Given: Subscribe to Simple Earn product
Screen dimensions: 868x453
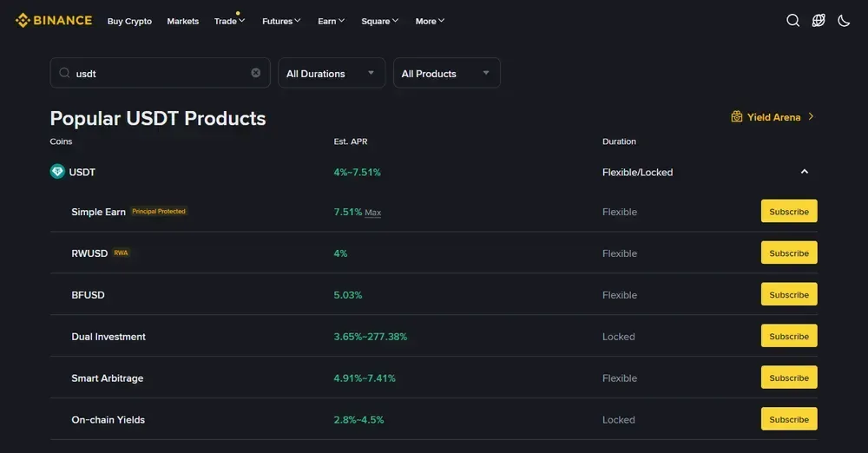Looking at the screenshot, I should (788, 212).
